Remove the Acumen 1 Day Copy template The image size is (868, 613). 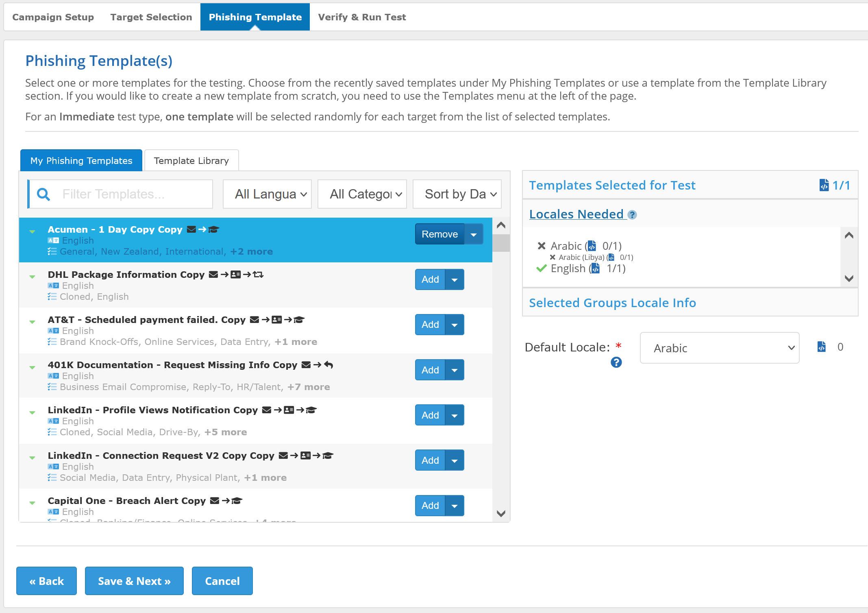point(439,234)
